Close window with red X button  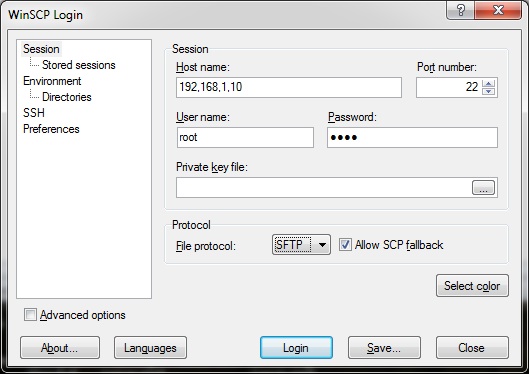coord(498,10)
